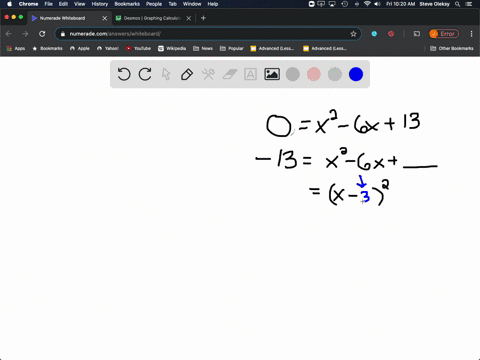480x360 pixels.
Task: Open the AirPlay display menu icon
Action: (x=332, y=4)
